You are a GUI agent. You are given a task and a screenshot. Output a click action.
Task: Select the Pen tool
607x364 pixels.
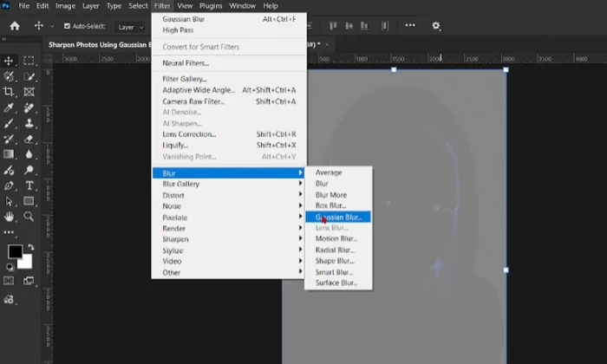point(8,185)
